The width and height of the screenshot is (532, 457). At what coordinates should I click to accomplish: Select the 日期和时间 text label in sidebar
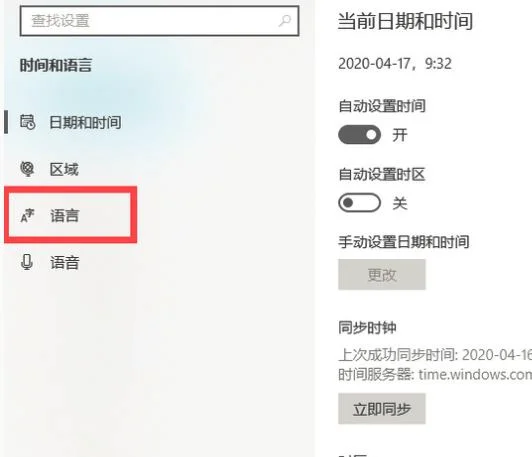[x=85, y=122]
